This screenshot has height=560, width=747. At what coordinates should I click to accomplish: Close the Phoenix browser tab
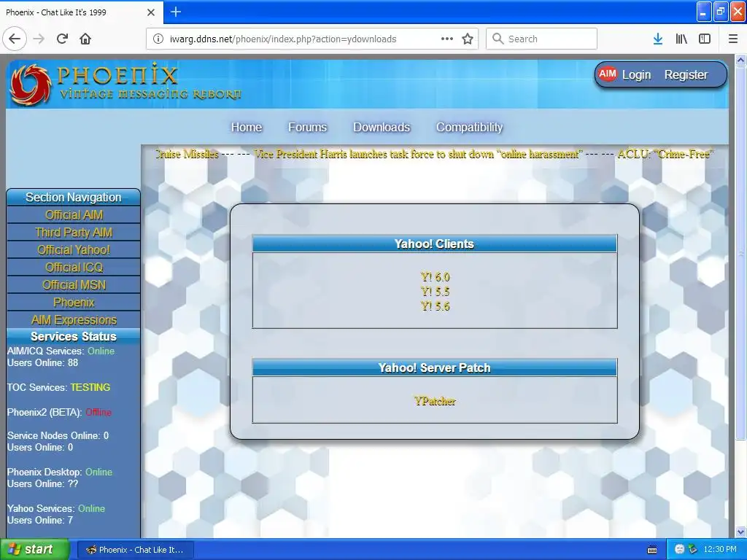click(151, 12)
